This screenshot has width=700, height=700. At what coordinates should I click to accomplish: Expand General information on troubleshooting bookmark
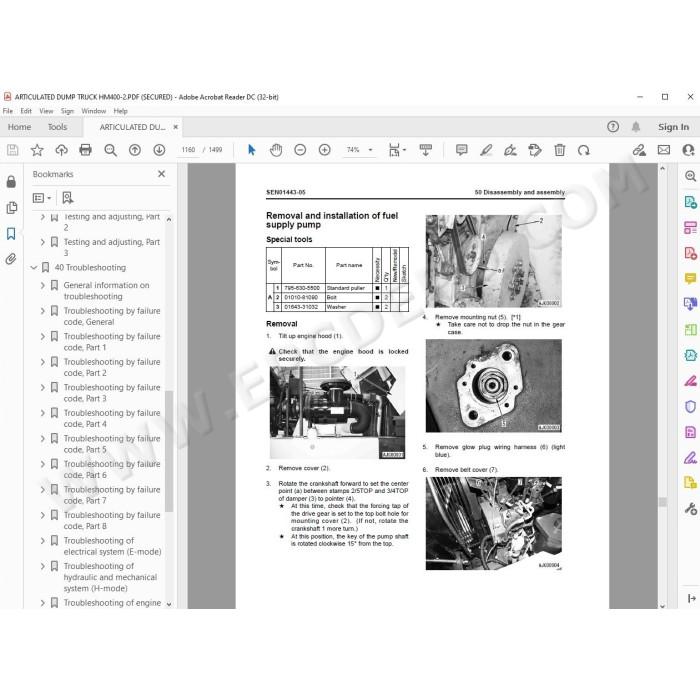pyautogui.click(x=43, y=285)
